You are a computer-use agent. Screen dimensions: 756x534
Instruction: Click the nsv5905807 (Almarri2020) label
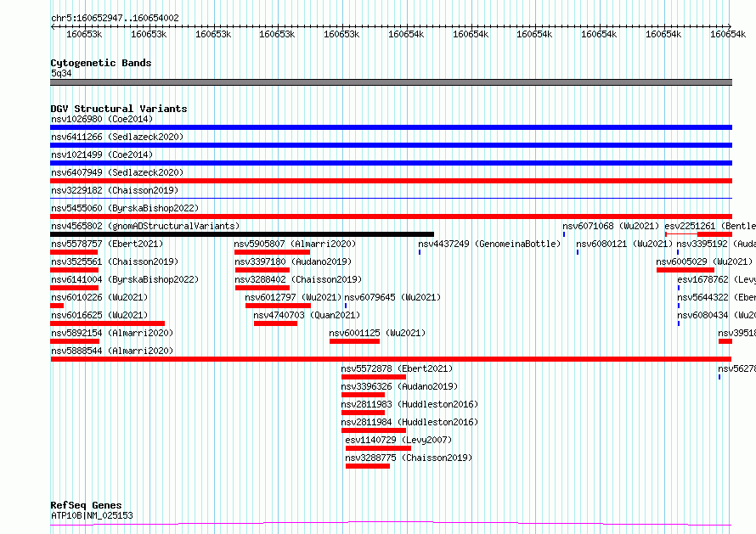pos(295,244)
